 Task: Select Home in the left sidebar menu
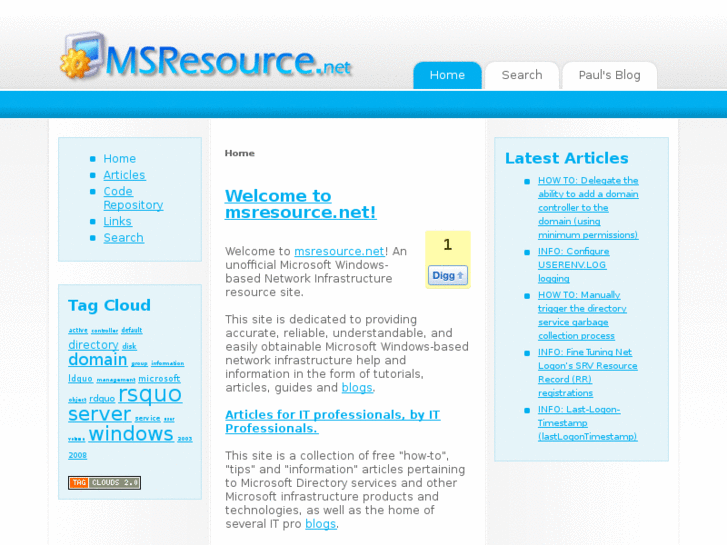(x=120, y=159)
